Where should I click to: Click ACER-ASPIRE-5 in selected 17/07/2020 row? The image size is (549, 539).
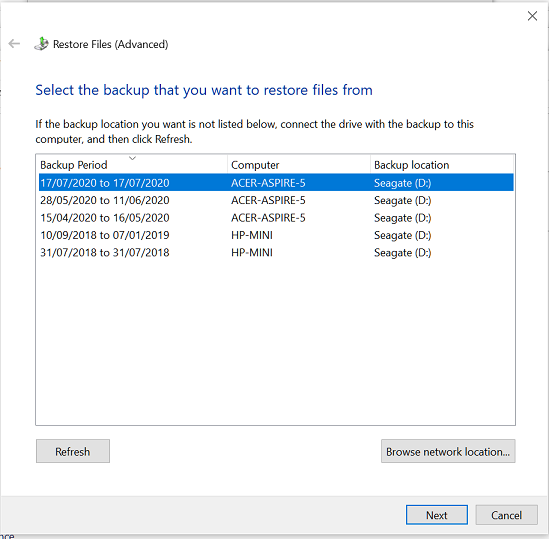click(268, 183)
